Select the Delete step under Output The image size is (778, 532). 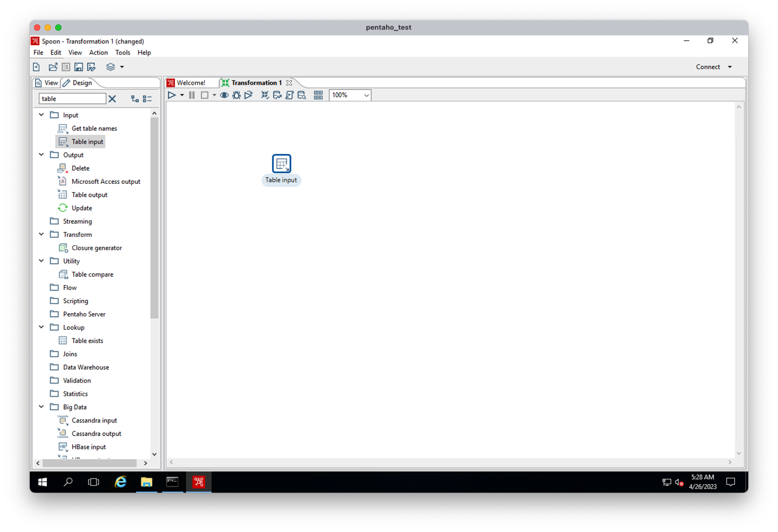click(x=74, y=169)
